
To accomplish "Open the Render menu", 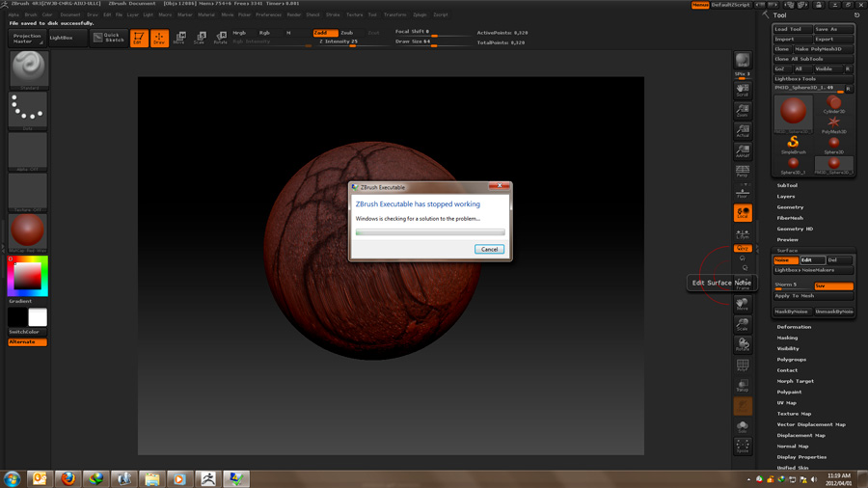I will 294,14.
